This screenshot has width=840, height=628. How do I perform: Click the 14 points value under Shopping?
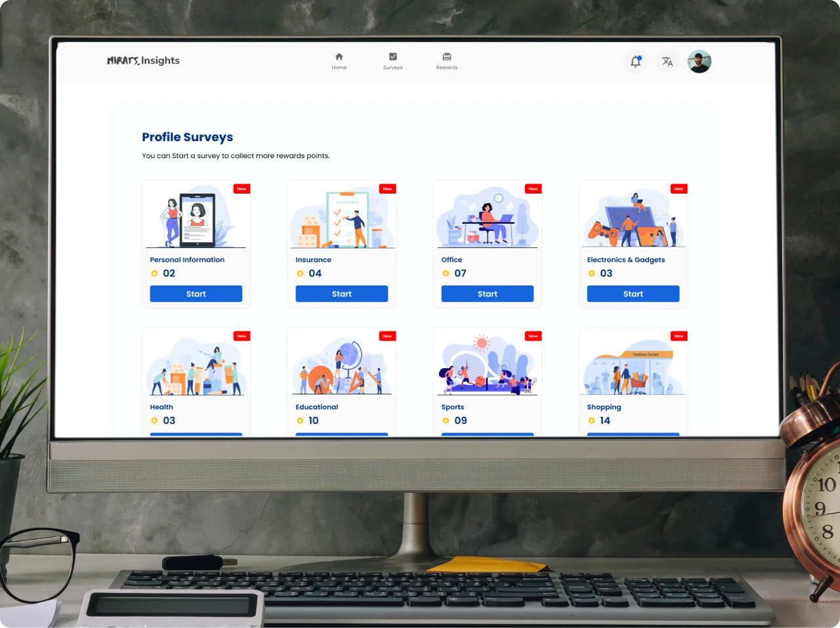[x=605, y=421]
